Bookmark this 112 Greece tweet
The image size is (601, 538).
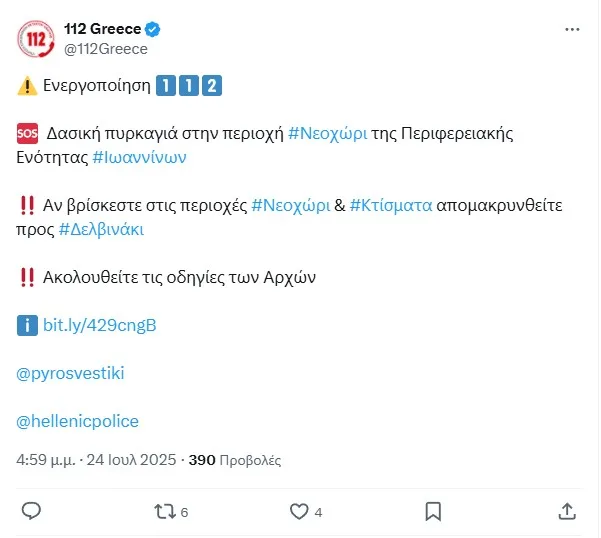433,511
